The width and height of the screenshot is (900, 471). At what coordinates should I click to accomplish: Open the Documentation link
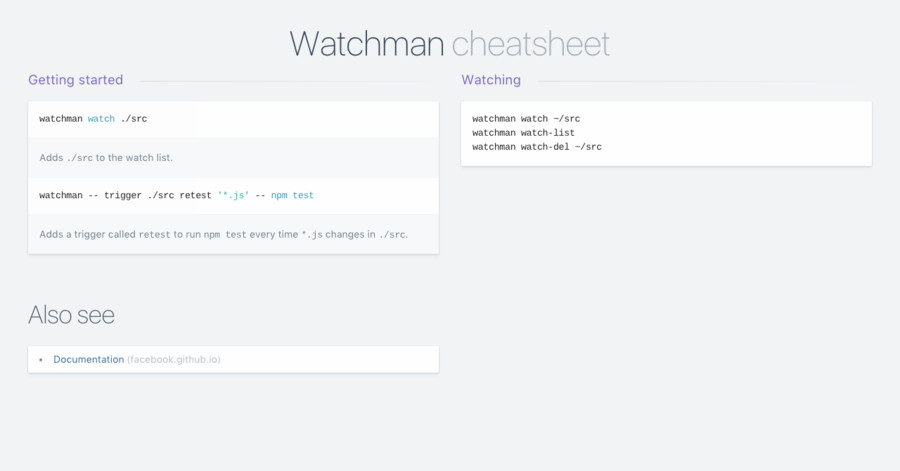(88, 359)
